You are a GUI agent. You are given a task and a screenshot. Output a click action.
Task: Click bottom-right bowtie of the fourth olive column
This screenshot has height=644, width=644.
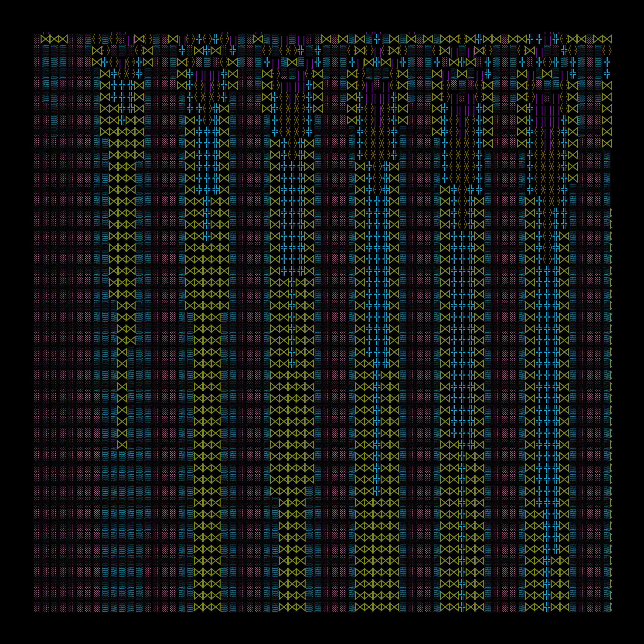click(394, 607)
